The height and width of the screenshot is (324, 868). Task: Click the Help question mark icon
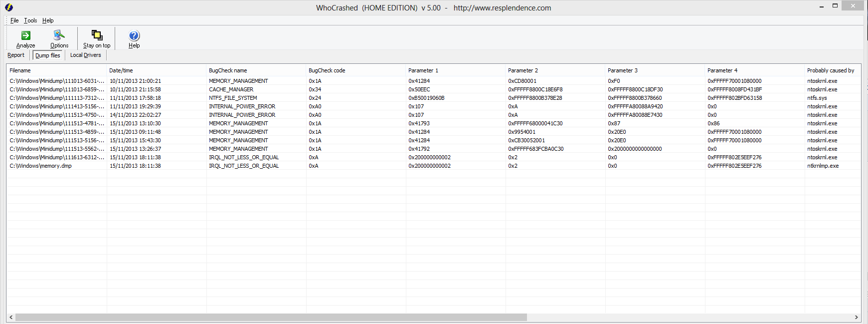click(x=134, y=35)
